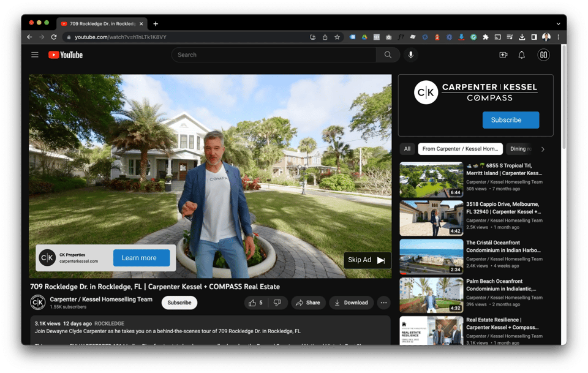Open the Create video icon

coord(503,55)
